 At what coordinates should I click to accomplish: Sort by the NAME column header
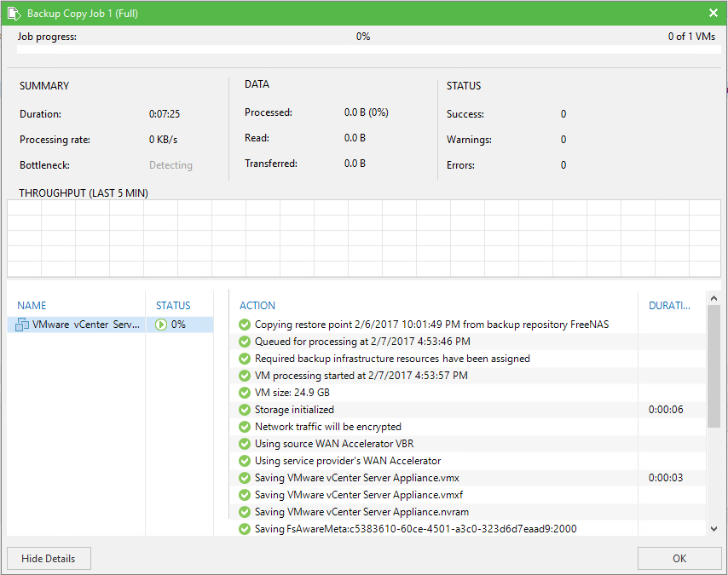tap(32, 305)
